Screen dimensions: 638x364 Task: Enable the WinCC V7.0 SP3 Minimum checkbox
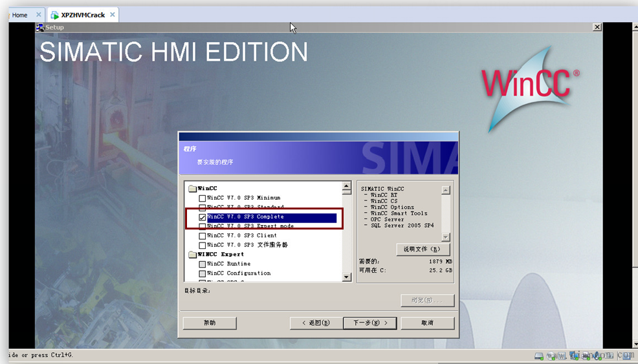pos(203,198)
